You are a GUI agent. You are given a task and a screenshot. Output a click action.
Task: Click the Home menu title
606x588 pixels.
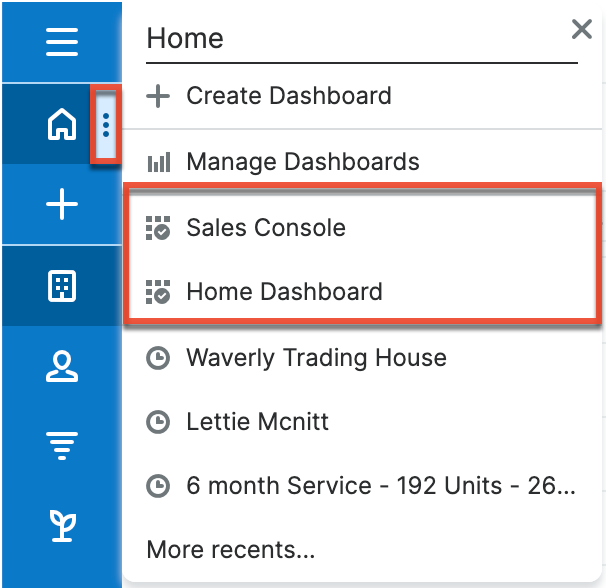(x=186, y=38)
